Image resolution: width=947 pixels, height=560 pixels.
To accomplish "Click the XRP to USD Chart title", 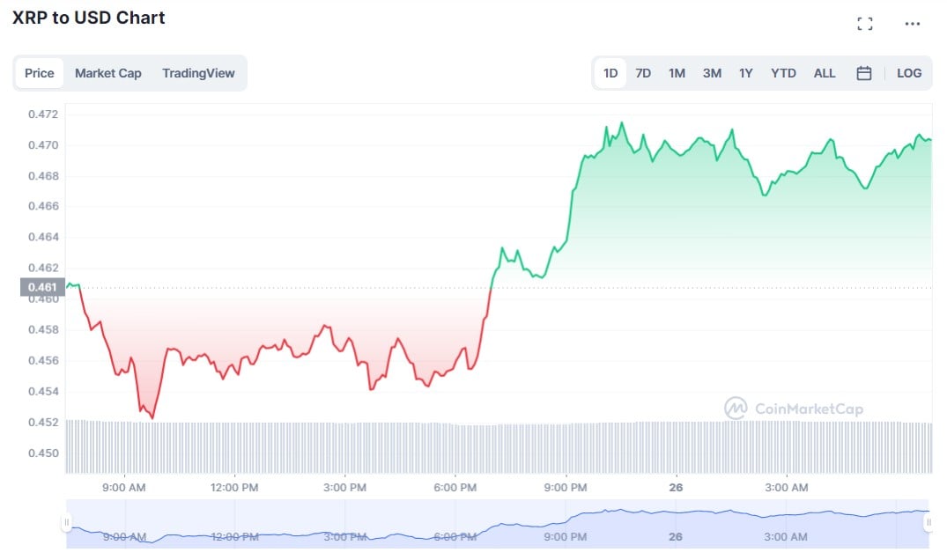I will (x=89, y=18).
